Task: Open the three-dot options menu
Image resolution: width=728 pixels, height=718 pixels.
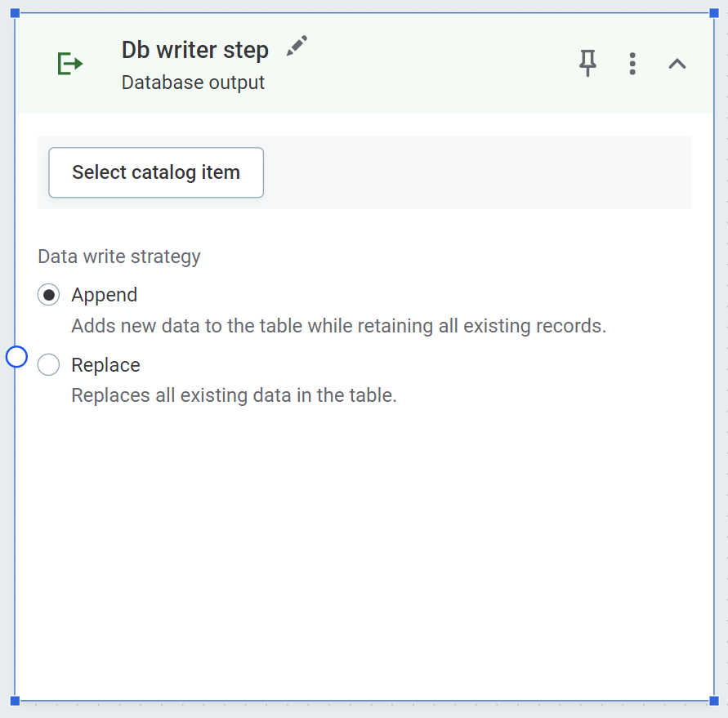Action: click(632, 63)
